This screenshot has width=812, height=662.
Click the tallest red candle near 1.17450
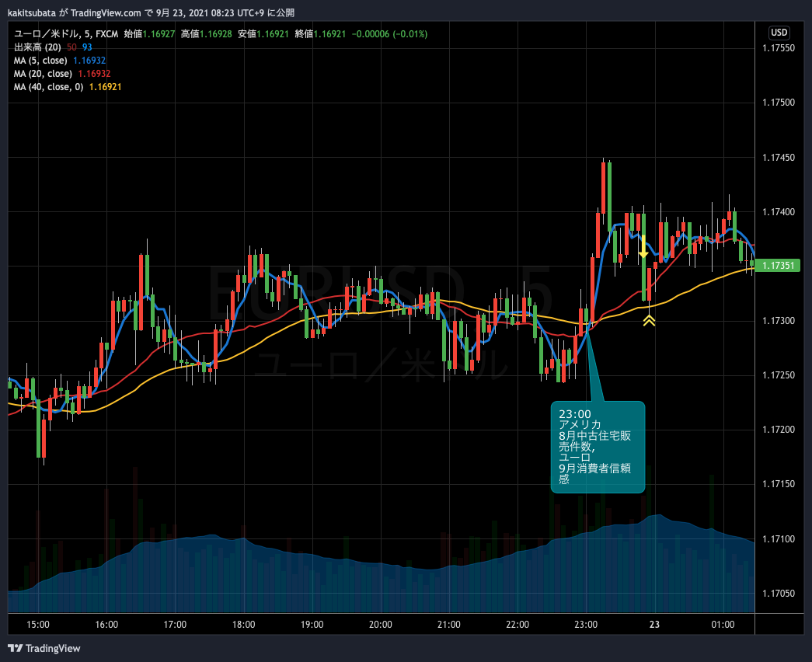[603, 187]
